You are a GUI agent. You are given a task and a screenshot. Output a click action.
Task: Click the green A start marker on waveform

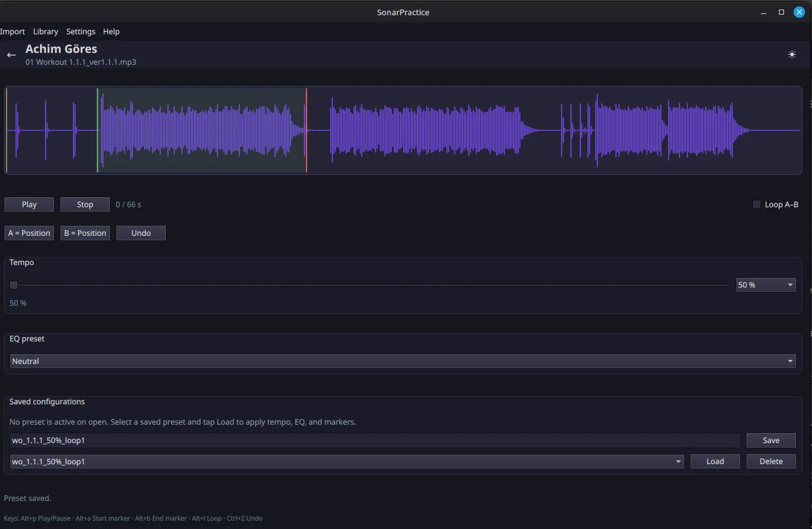coord(97,130)
